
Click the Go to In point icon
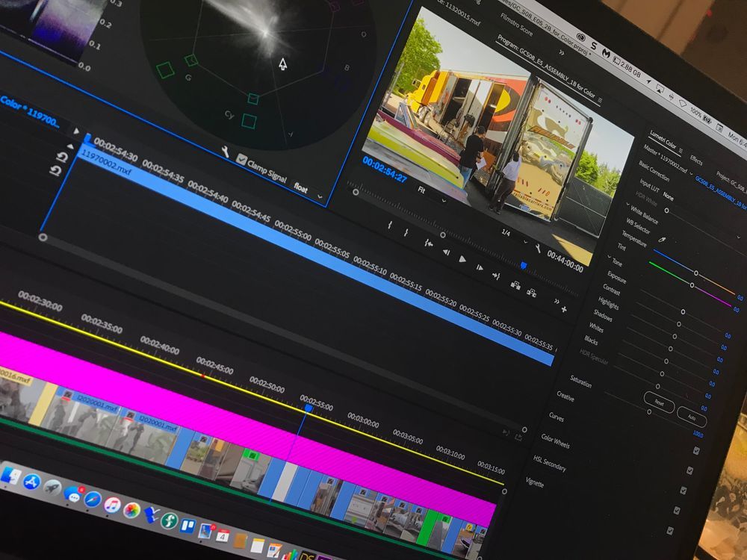pos(429,243)
